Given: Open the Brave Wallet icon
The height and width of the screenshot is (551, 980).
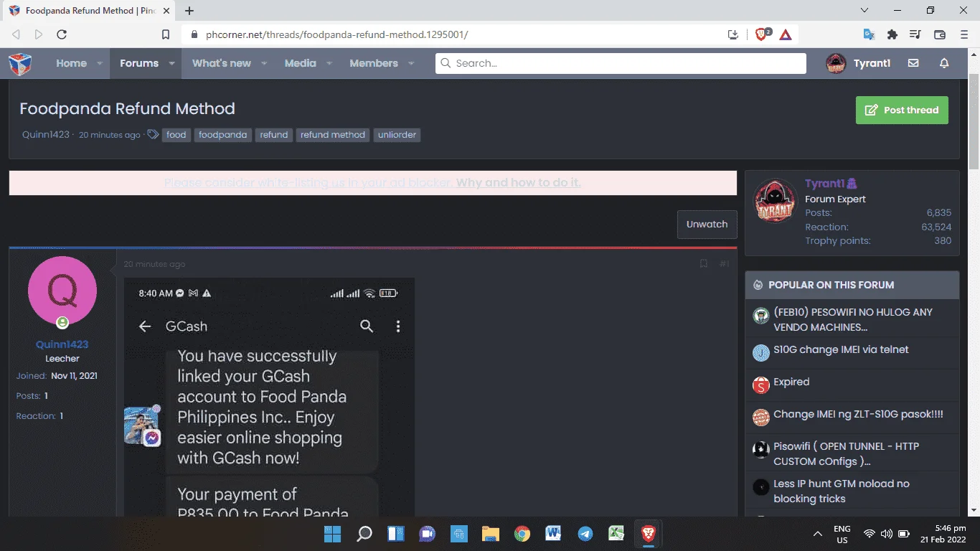Looking at the screenshot, I should coord(939,34).
